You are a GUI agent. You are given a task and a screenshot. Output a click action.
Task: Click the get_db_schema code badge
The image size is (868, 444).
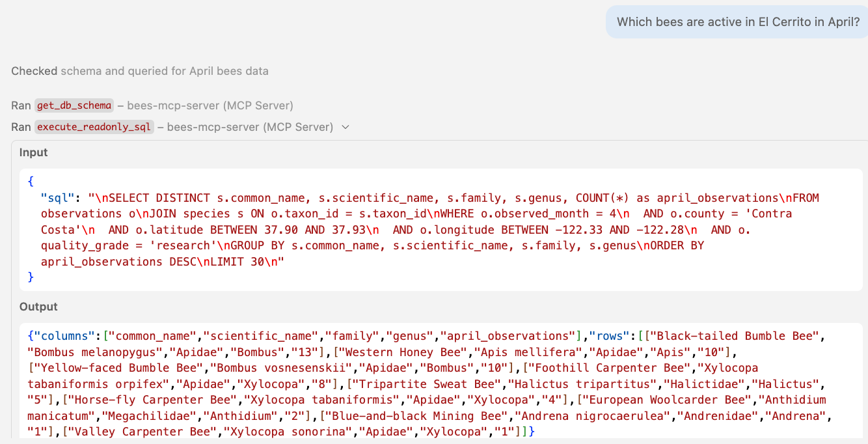tap(74, 104)
